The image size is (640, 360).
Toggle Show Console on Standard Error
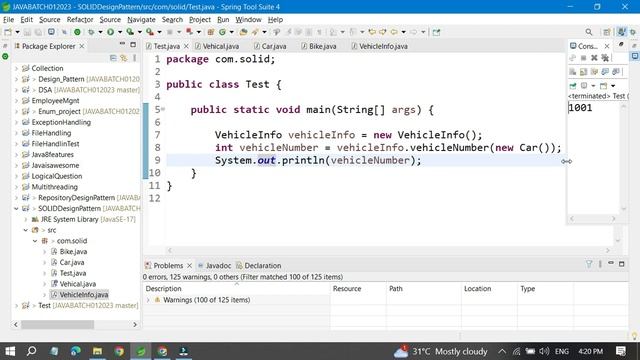(x=616, y=71)
